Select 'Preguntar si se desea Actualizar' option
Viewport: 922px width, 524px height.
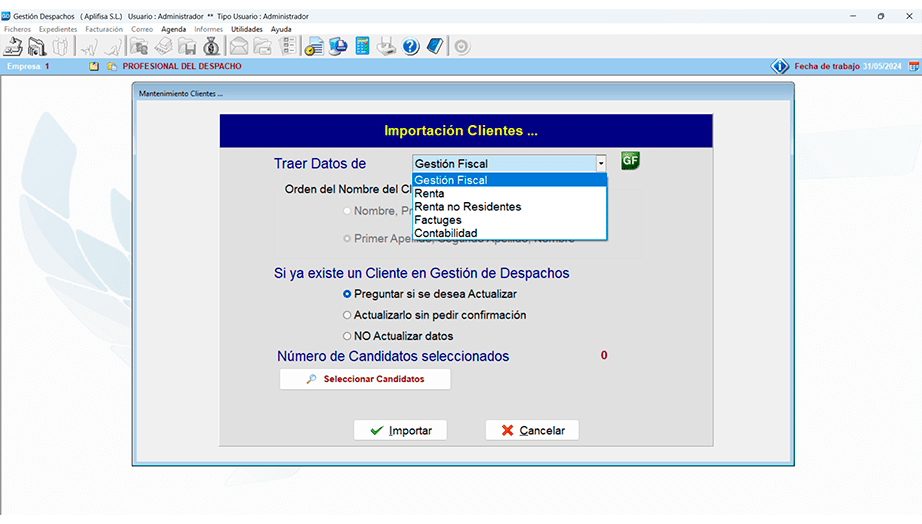tap(347, 294)
